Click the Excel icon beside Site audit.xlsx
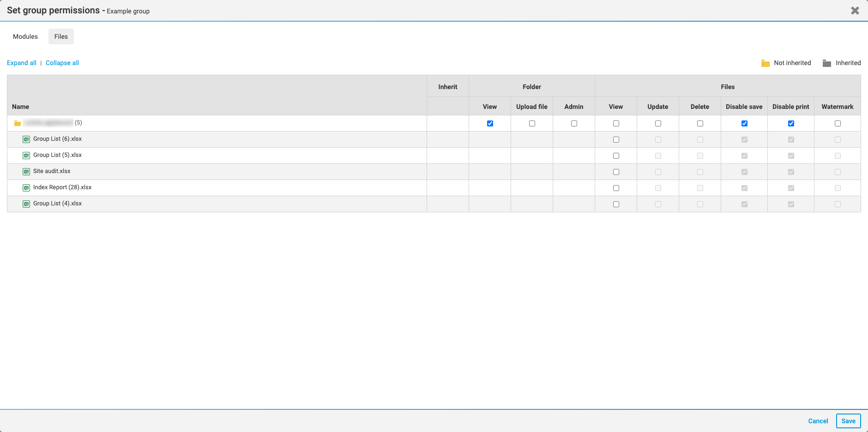868x432 pixels. (x=26, y=172)
